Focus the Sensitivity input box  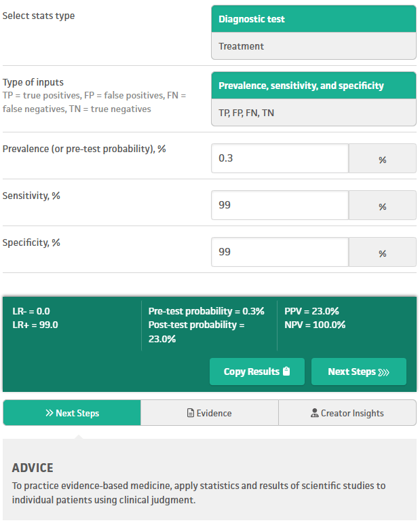point(280,205)
